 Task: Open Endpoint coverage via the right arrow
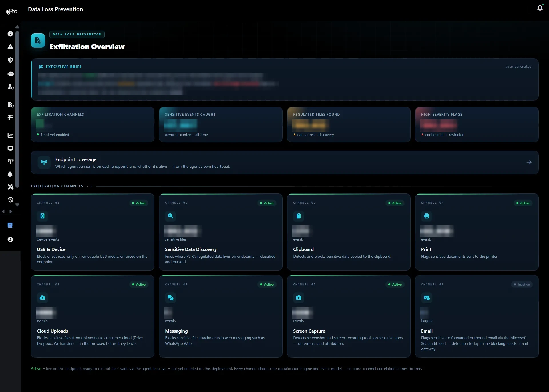[x=529, y=162]
